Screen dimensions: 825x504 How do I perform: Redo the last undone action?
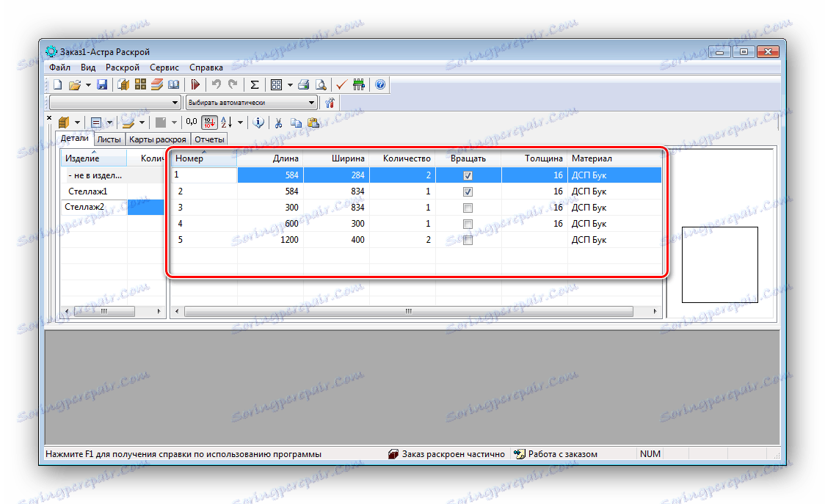coord(233,84)
